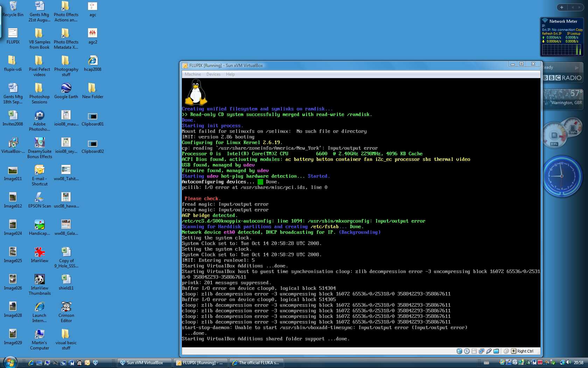Click Show Desktop in Quick Launch
The image size is (588, 368).
(x=39, y=363)
